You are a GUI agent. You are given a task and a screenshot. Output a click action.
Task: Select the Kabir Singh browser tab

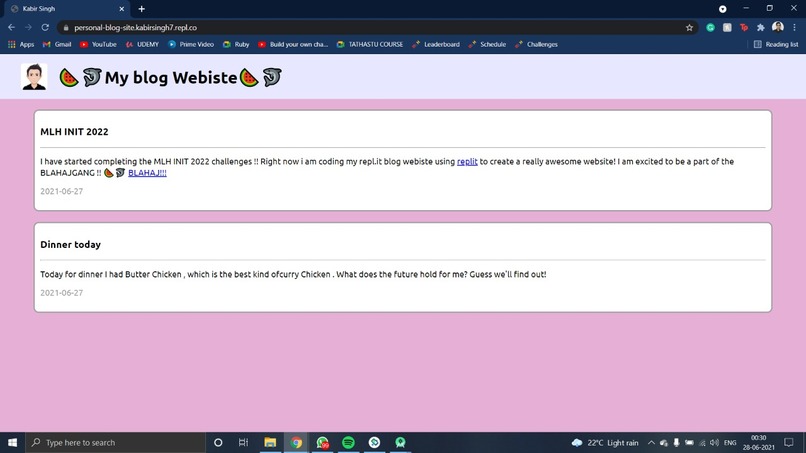click(x=65, y=9)
